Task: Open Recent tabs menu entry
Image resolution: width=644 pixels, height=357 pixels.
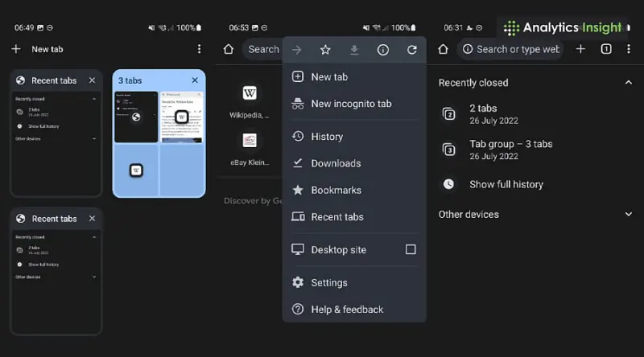Action: point(336,217)
